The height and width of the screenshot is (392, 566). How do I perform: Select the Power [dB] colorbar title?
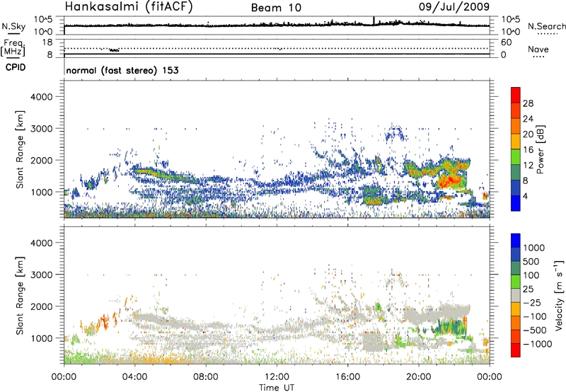(x=540, y=149)
